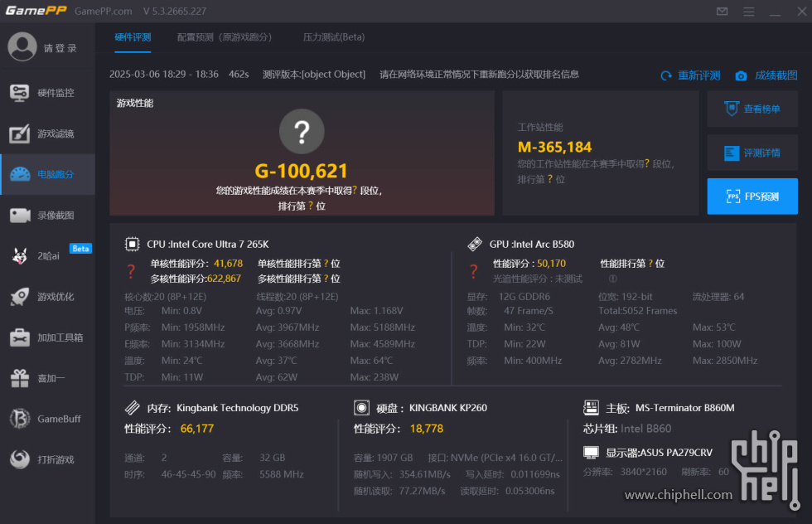This screenshot has width=812, height=524.
Task: Open the 游戏优化 game optimization rocket item
Action: pyautogui.click(x=47, y=297)
